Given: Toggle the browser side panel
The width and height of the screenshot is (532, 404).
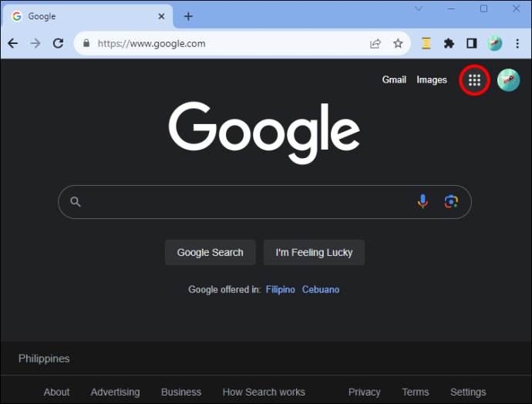Looking at the screenshot, I should pos(472,43).
